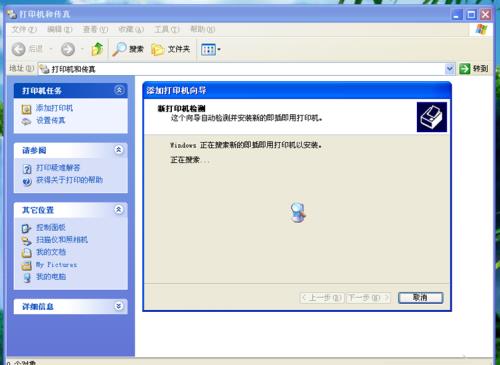Click the Cancel (取消) button in wizard
Viewport: 500px width, 365px height.
420,298
